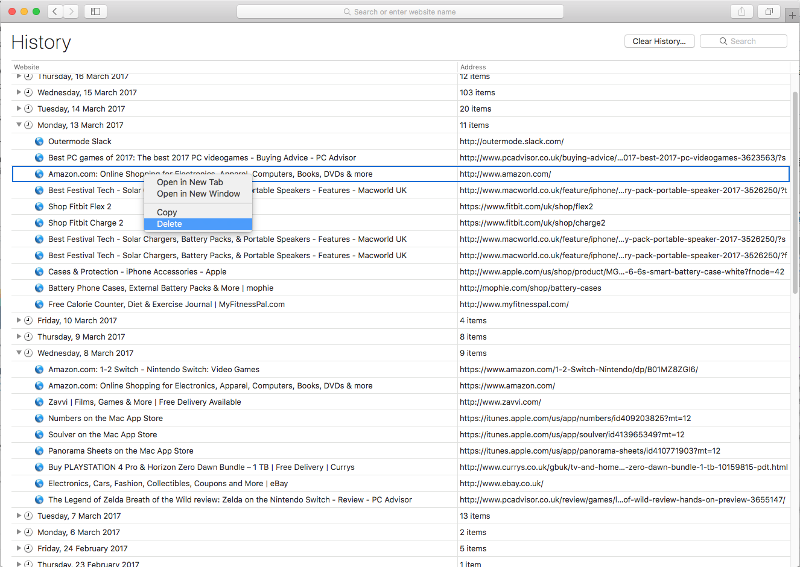The width and height of the screenshot is (800, 567).
Task: Choose Open in New Window from context menu
Action: coord(197,194)
